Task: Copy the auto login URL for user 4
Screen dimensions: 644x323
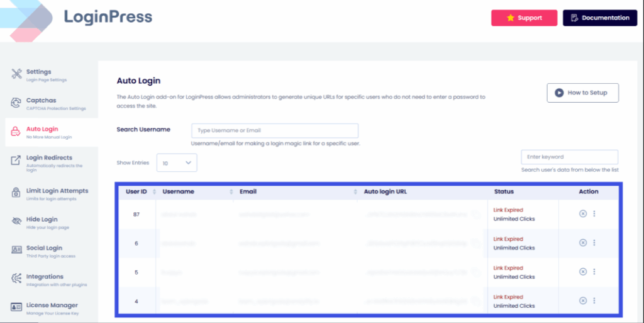Action: [x=476, y=301]
